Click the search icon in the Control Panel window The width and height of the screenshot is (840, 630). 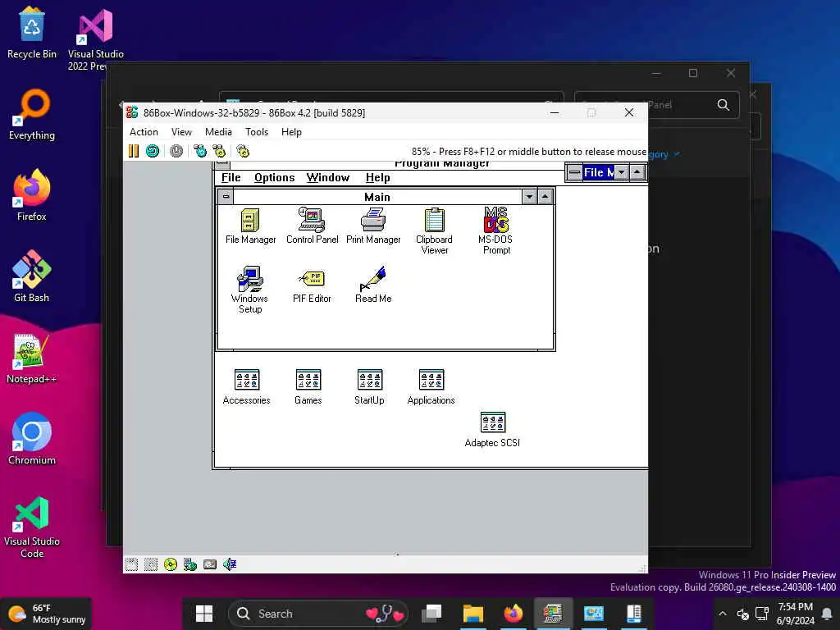(724, 105)
